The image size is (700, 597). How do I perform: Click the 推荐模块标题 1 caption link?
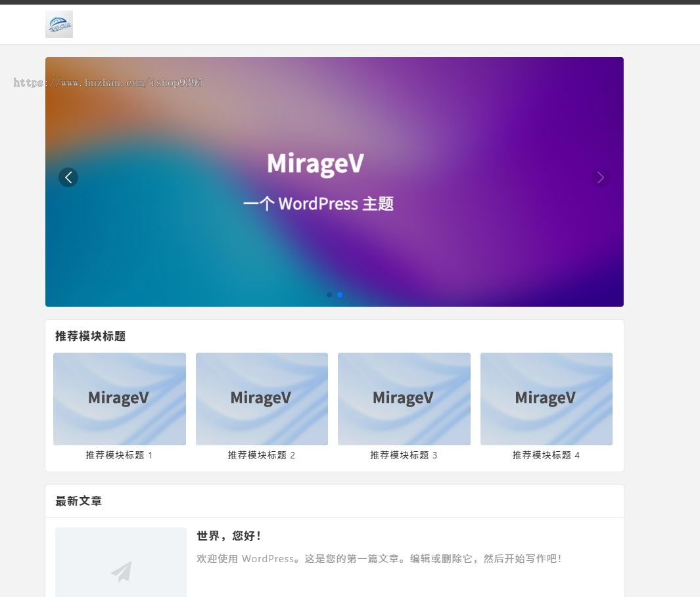coord(119,455)
